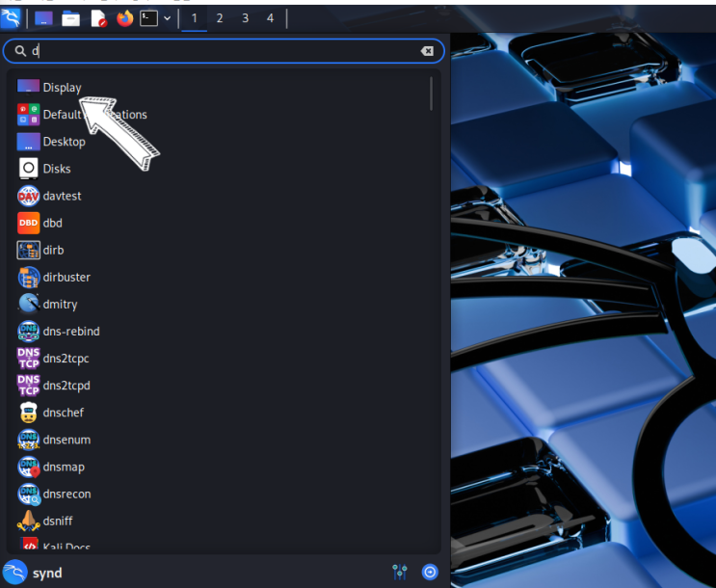Open dnschef from the menu
This screenshot has width=716, height=588.
(51, 413)
